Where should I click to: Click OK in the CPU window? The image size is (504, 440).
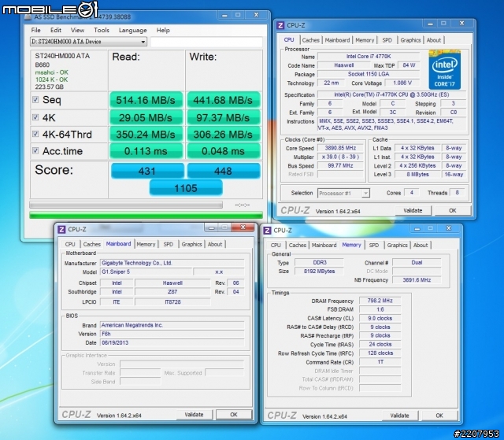[x=453, y=211]
